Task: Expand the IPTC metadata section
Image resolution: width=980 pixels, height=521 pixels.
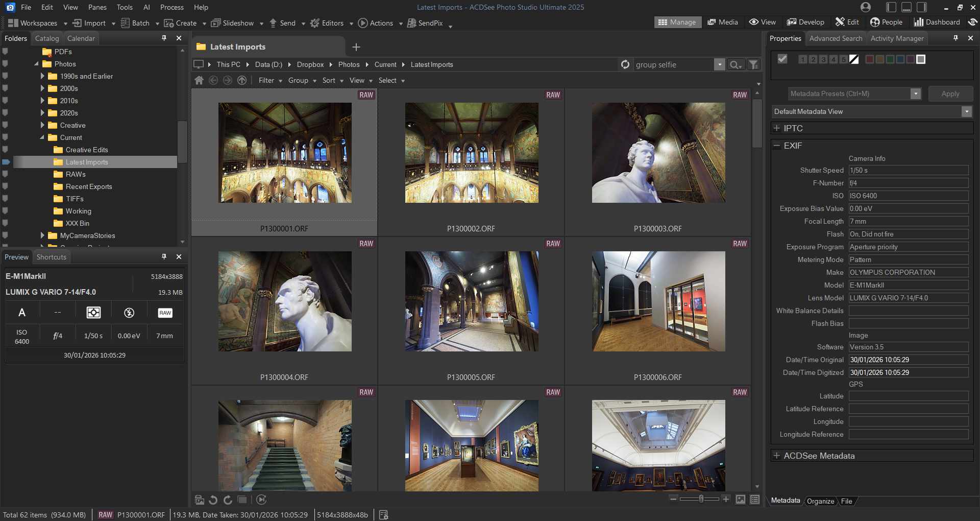Action: click(x=776, y=128)
